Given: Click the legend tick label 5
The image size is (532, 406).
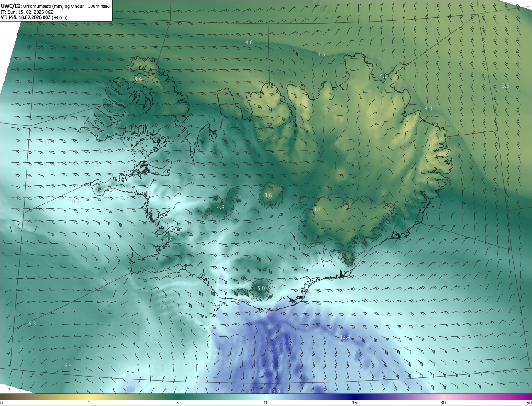Looking at the screenshot, I should pos(177,403).
